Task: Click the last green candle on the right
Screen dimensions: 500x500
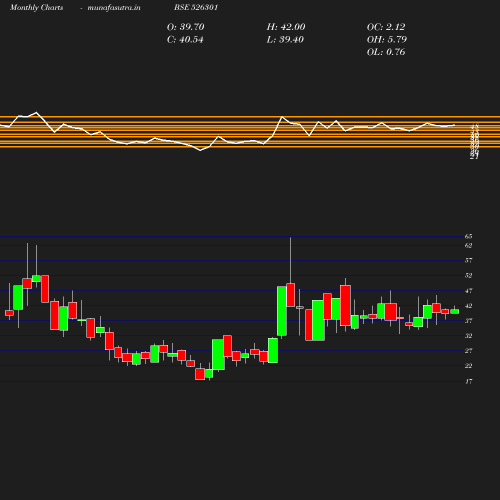Action: pos(455,311)
